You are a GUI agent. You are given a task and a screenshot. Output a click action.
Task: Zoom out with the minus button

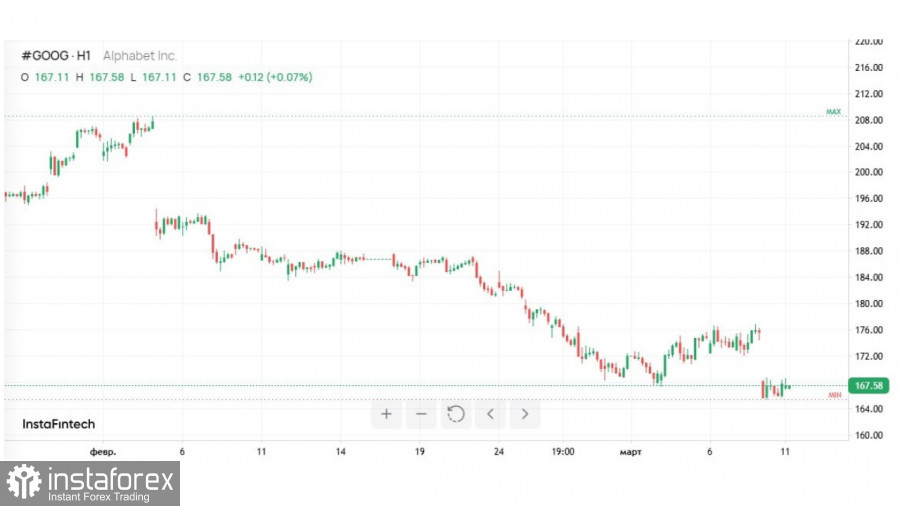pos(421,414)
